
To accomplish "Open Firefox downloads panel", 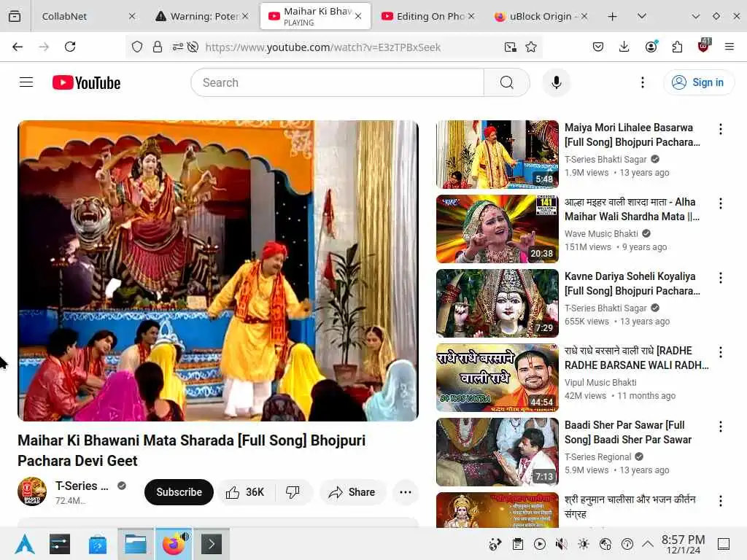I will click(x=624, y=47).
